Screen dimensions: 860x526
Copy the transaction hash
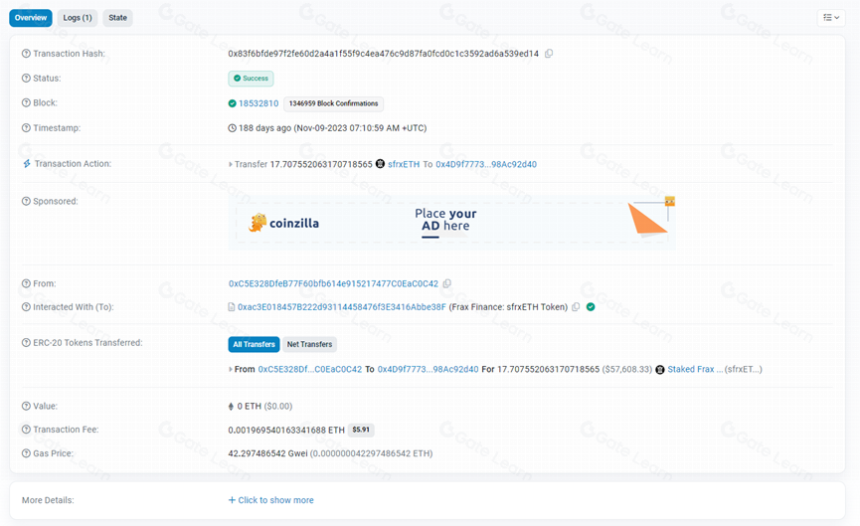tap(548, 54)
